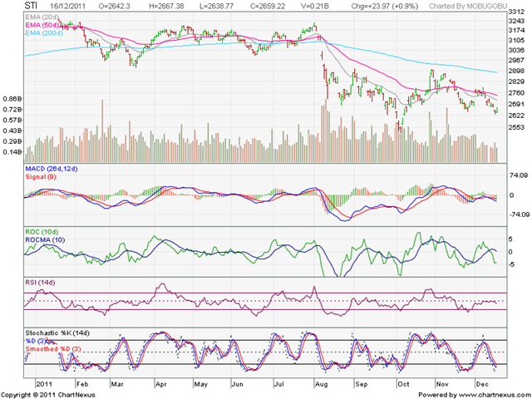The width and height of the screenshot is (532, 399).
Task: Click Charted By MOBUGOBU watermark text
Action: point(468,6)
